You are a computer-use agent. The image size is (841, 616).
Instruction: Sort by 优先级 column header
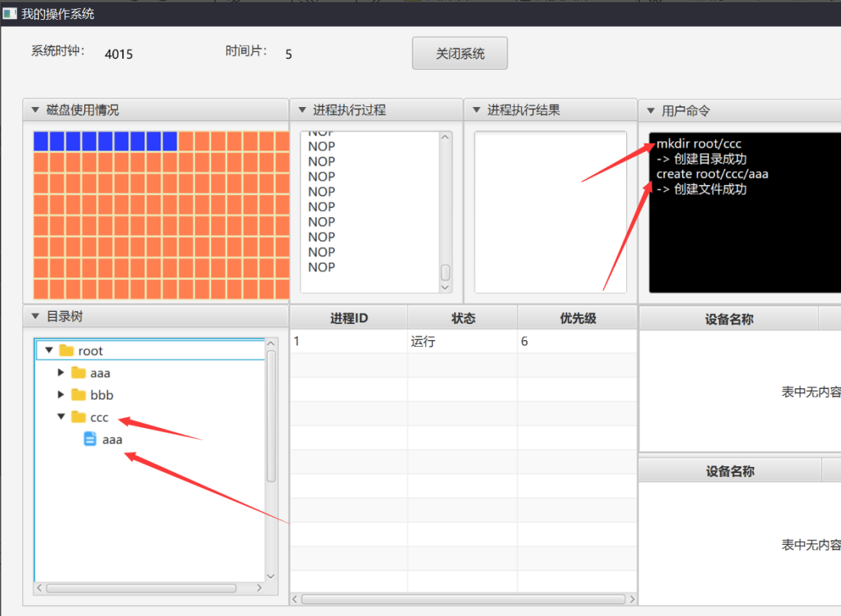click(x=578, y=318)
